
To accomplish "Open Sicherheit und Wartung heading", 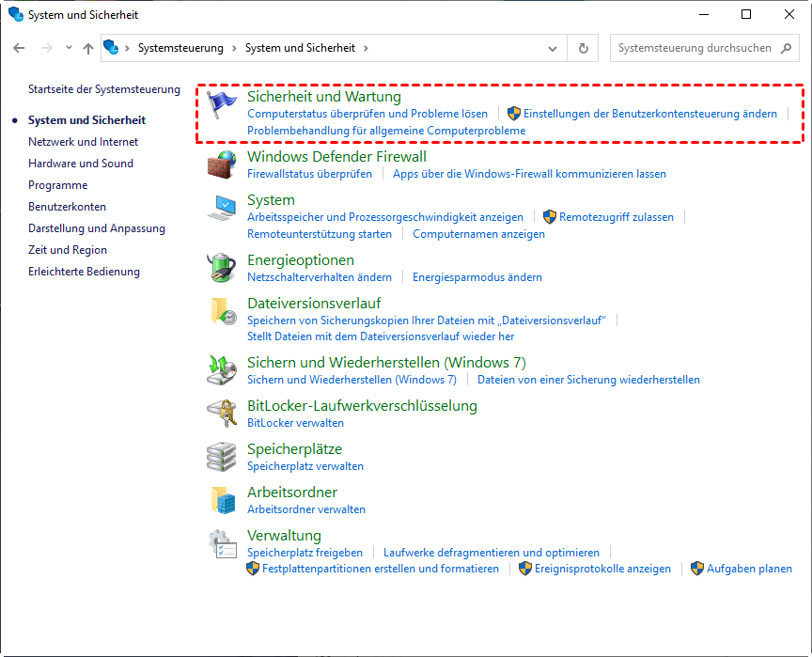I will point(323,96).
